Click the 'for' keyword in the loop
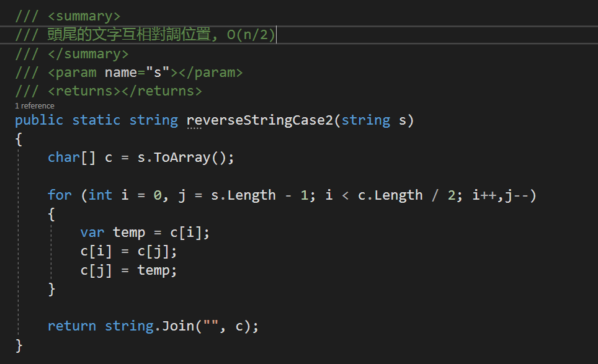The image size is (598, 364). (x=60, y=195)
